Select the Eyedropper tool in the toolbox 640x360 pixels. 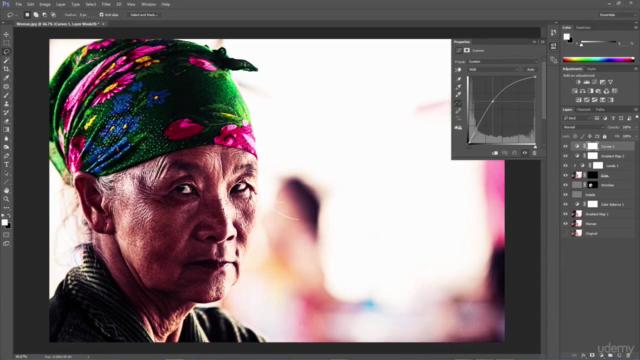(6, 78)
